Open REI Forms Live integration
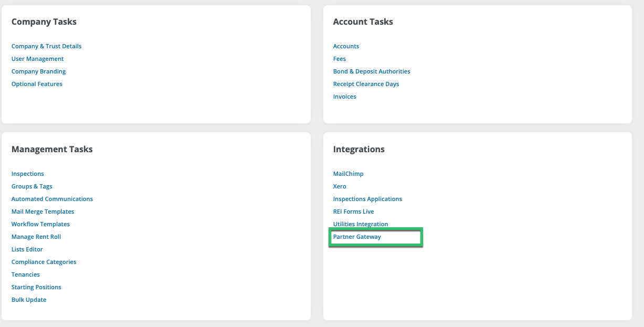 [x=354, y=212]
